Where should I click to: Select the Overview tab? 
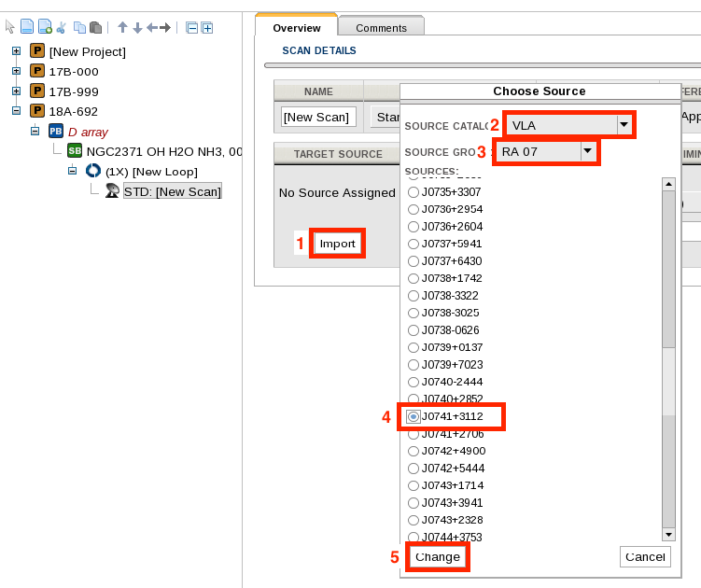click(x=296, y=28)
